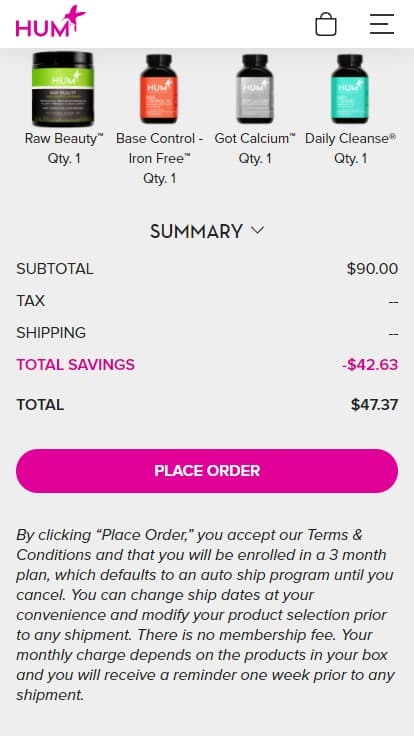Viewport: 414px width, 736px height.
Task: Open the shopping bag icon
Action: (x=326, y=24)
